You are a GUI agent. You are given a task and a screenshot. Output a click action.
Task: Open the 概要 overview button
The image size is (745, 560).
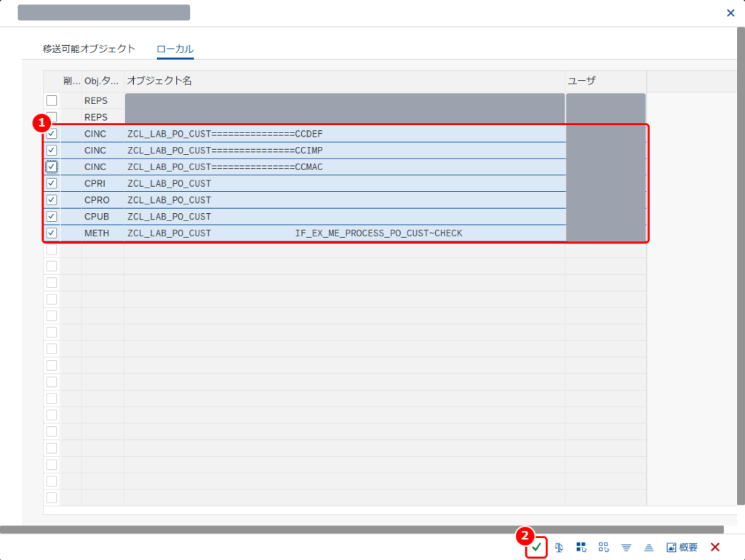[682, 547]
